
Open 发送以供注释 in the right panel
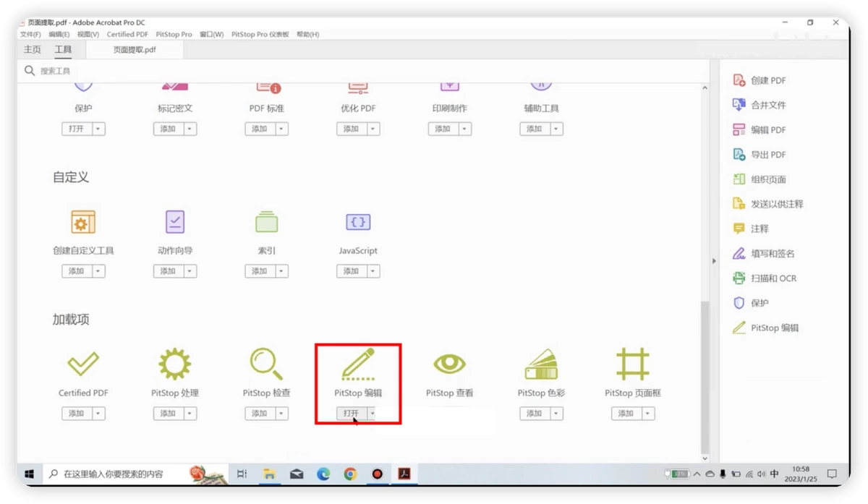(768, 204)
